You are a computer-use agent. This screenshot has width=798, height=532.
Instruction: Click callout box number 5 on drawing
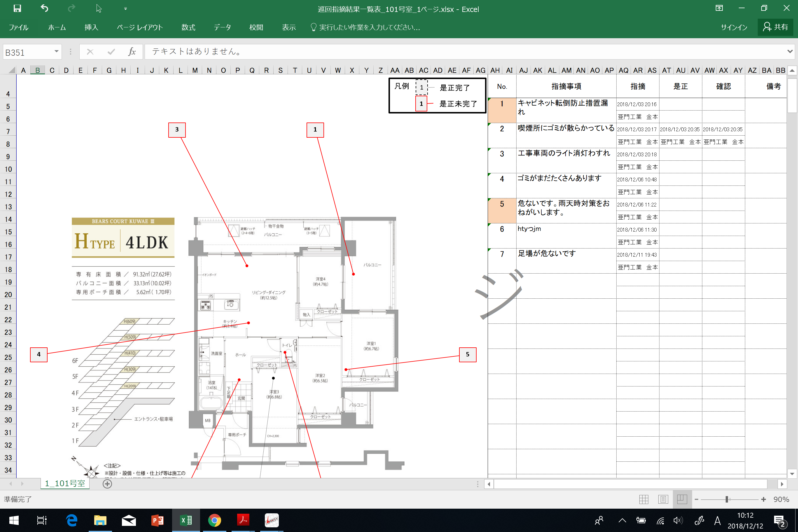[468, 355]
